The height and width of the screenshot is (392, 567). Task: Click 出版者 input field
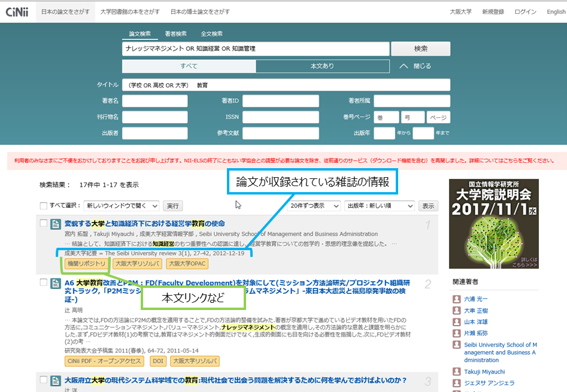point(154,133)
